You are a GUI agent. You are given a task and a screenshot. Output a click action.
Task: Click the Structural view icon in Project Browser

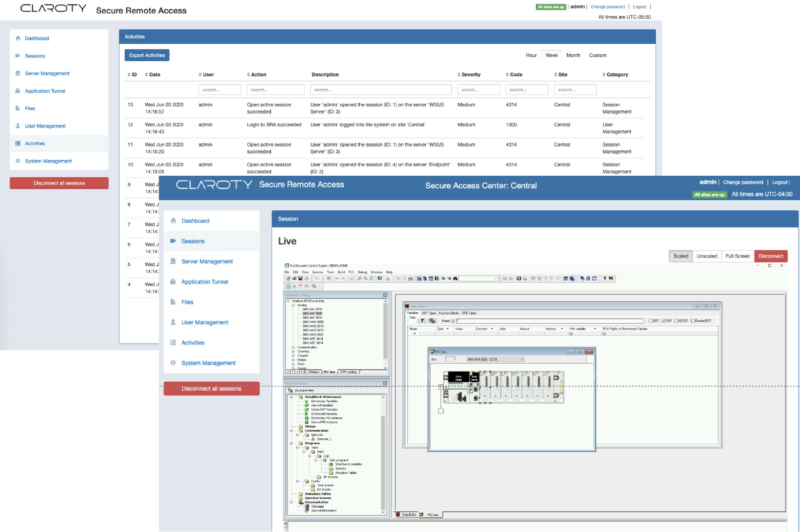291,391
